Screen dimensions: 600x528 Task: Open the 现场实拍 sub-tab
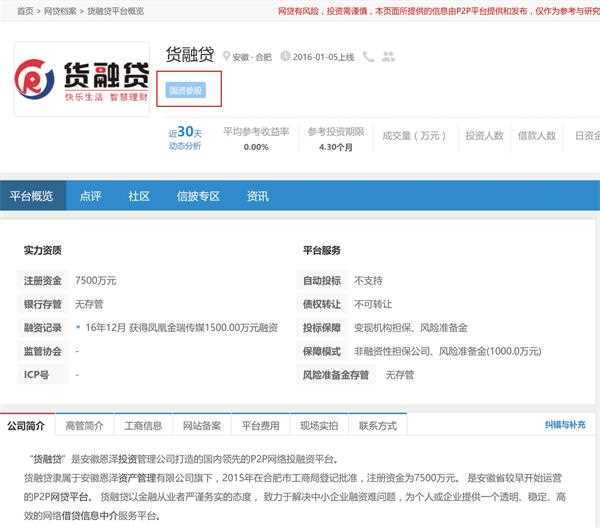click(x=319, y=425)
